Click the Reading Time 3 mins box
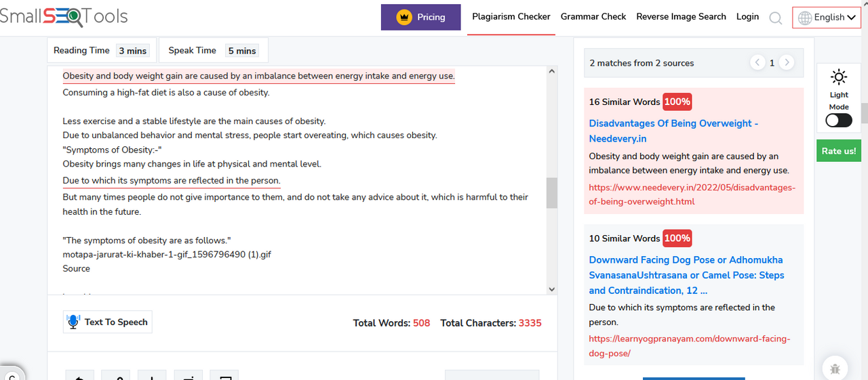 (102, 51)
